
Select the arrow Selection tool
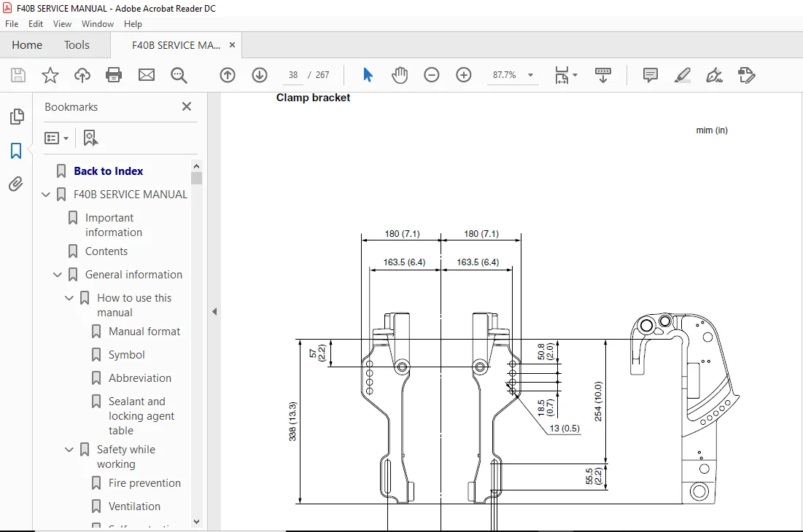coord(368,75)
